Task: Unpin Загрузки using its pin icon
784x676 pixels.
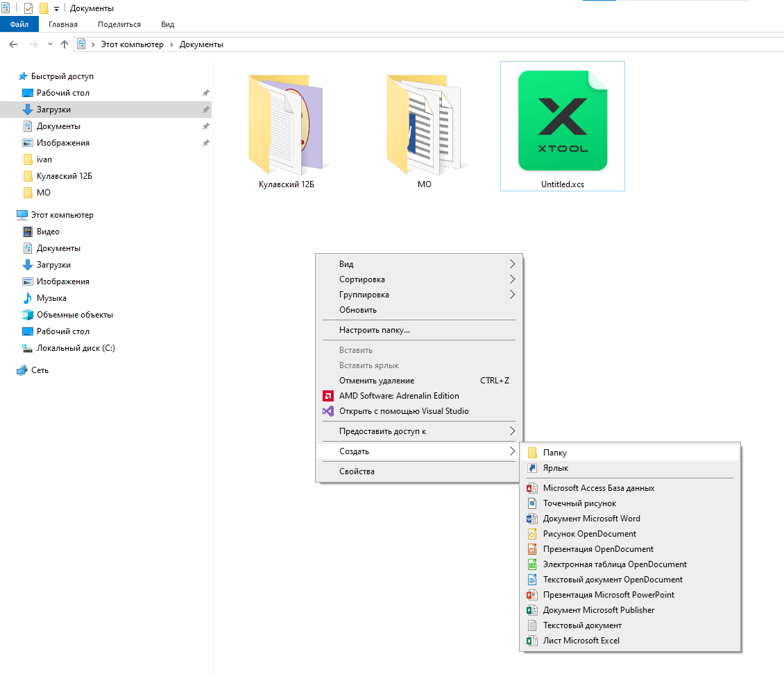Action: [x=205, y=110]
